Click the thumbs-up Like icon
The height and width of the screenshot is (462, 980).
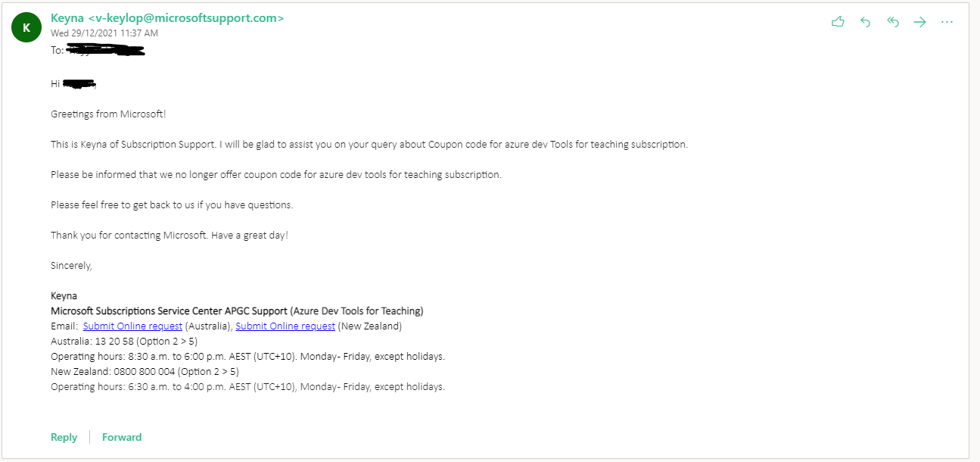pos(837,22)
